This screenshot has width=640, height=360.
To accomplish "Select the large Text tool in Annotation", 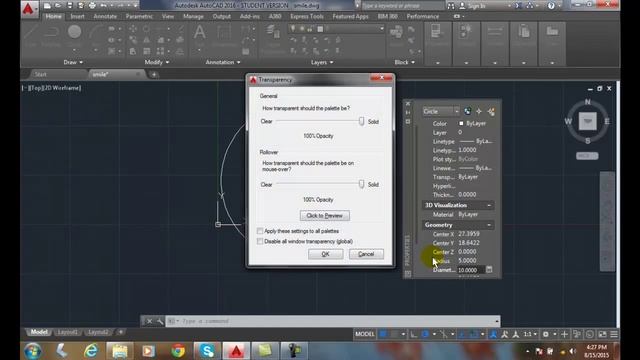I will coord(199,33).
